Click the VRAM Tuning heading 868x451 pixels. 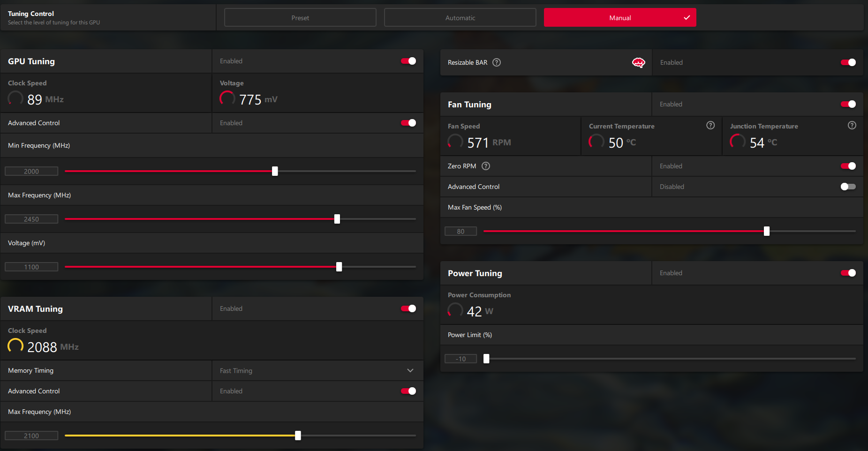click(x=35, y=309)
